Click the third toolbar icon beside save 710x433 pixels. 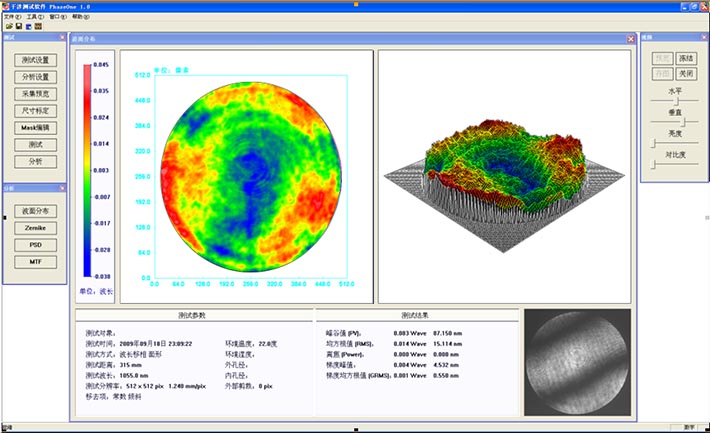[27, 26]
